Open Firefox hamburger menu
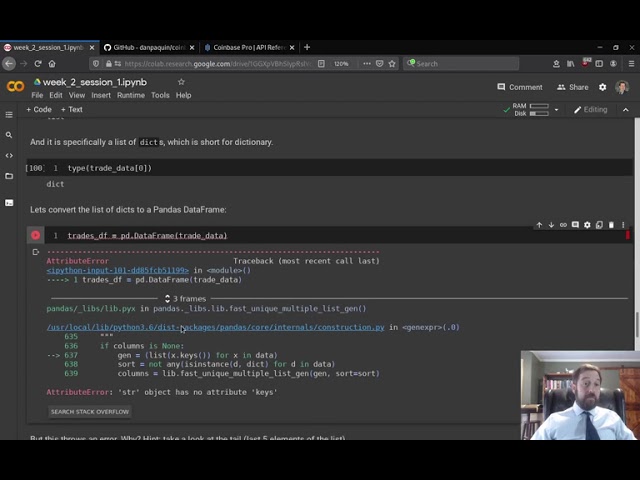Screen dimensions: 640x480 tap(631, 64)
